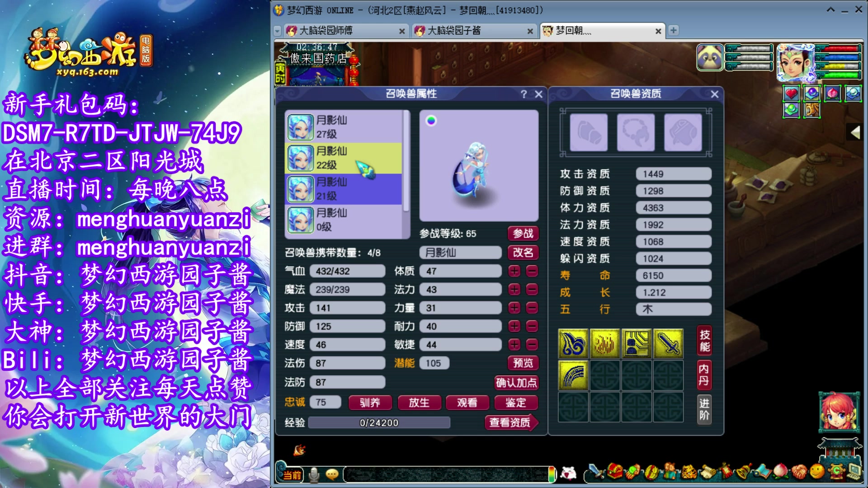Image resolution: width=868 pixels, height=488 pixels.
Task: Click the golden bell icon in bottom toolbar
Action: point(744,472)
